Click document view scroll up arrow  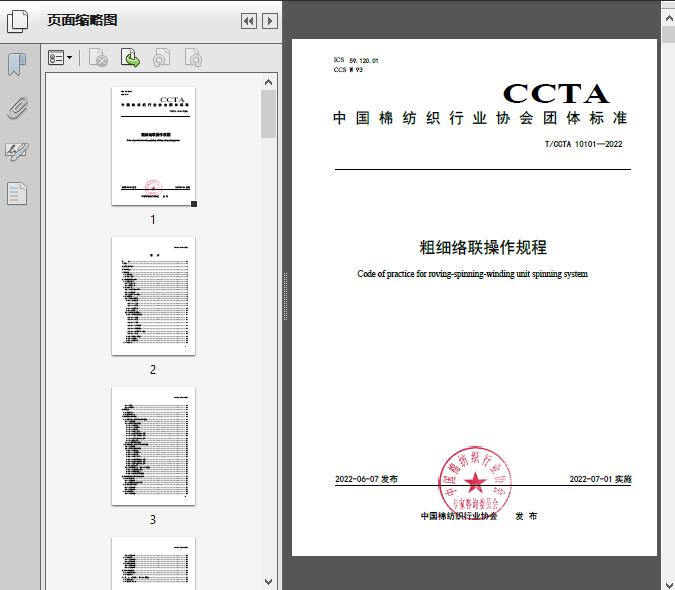669,18
